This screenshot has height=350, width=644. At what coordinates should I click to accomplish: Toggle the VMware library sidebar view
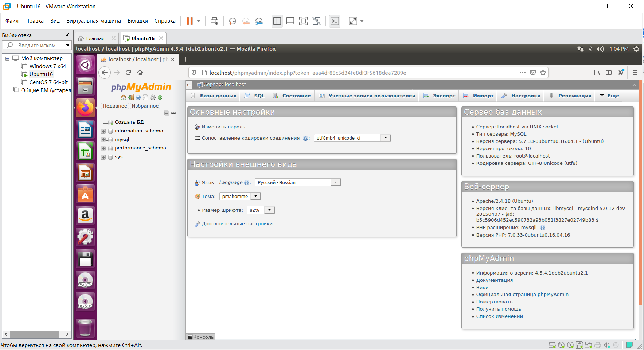click(277, 21)
